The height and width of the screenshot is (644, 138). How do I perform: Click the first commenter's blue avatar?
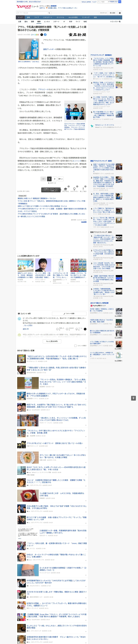(19, 319)
